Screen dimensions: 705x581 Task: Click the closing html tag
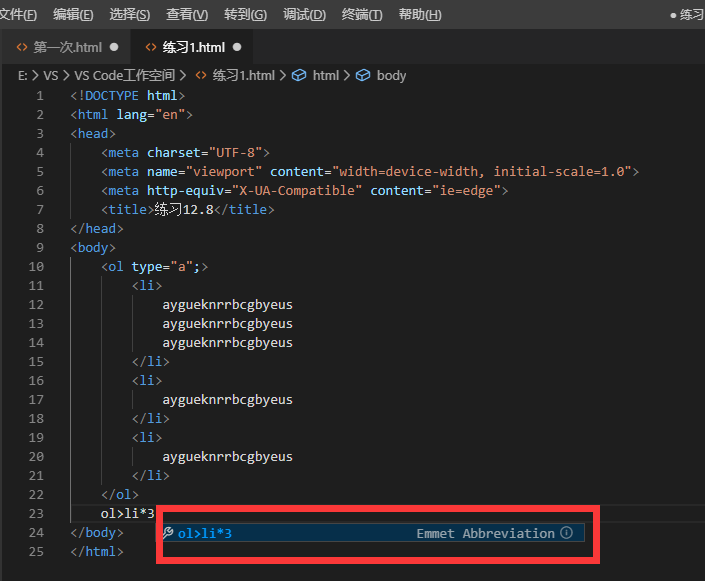97,552
